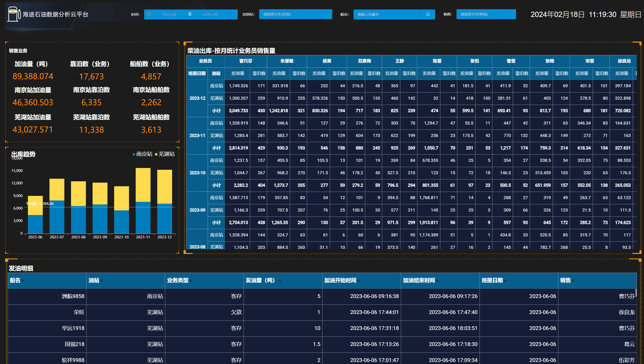Click 南京站加油量 value 46,360.503

pos(33,102)
